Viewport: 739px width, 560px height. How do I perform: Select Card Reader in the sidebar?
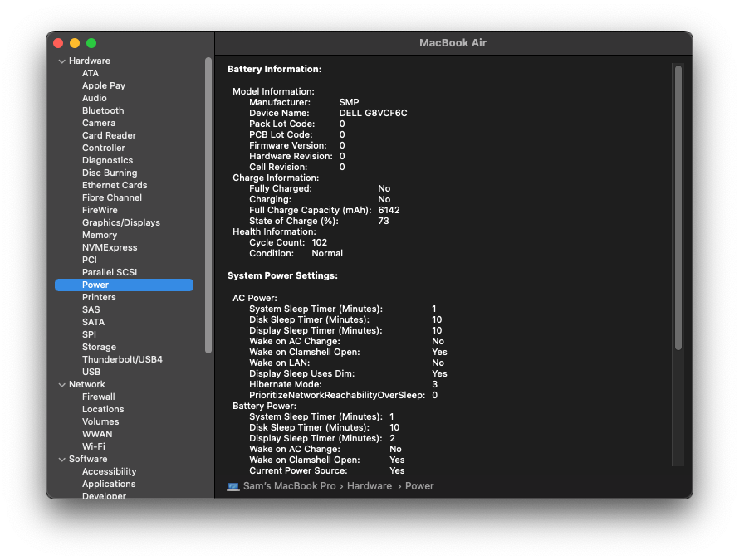tap(109, 135)
